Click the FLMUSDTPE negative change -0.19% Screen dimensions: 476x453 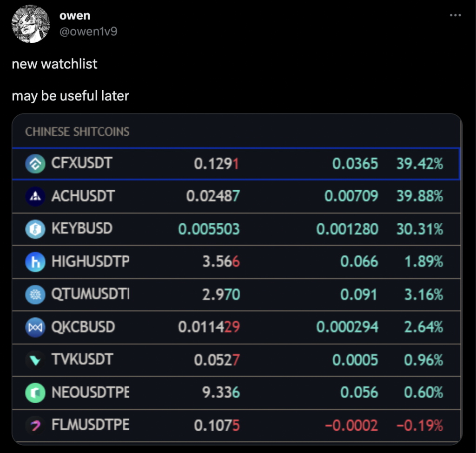point(420,426)
